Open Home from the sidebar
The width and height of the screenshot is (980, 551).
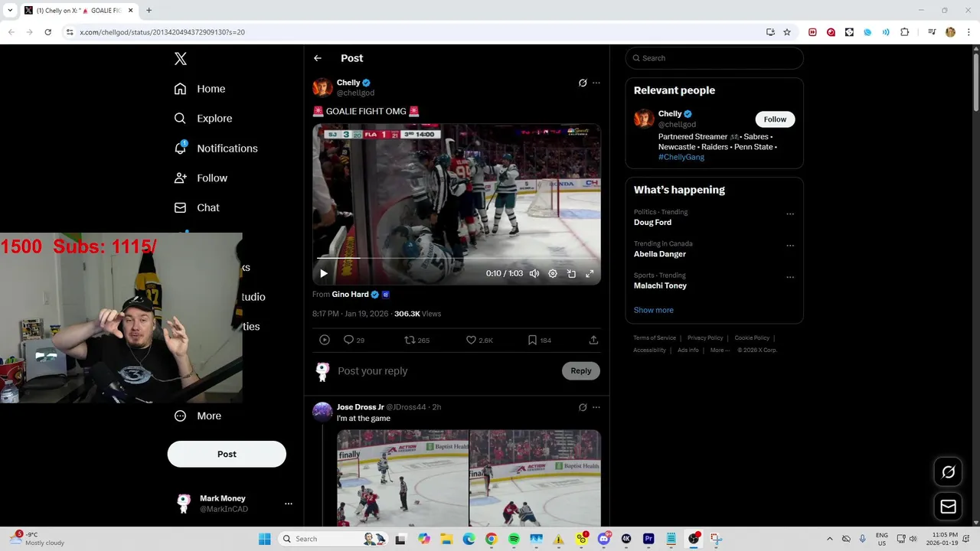200,89
